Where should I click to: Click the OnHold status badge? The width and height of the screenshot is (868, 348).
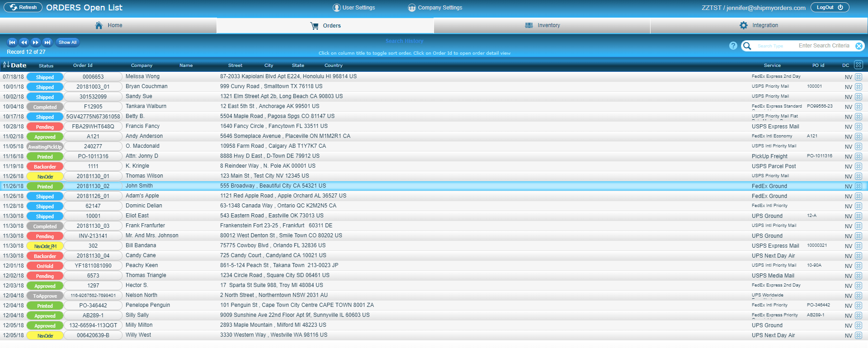tap(45, 266)
